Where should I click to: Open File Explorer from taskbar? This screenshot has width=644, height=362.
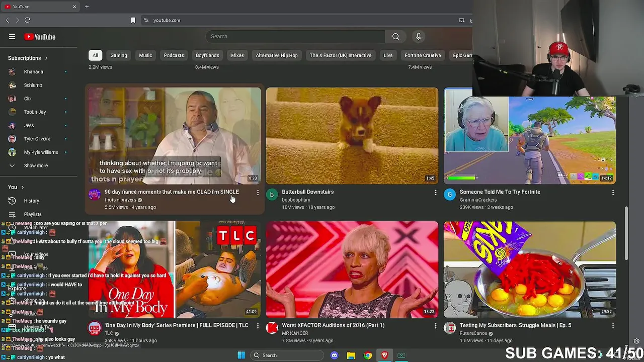click(351, 355)
